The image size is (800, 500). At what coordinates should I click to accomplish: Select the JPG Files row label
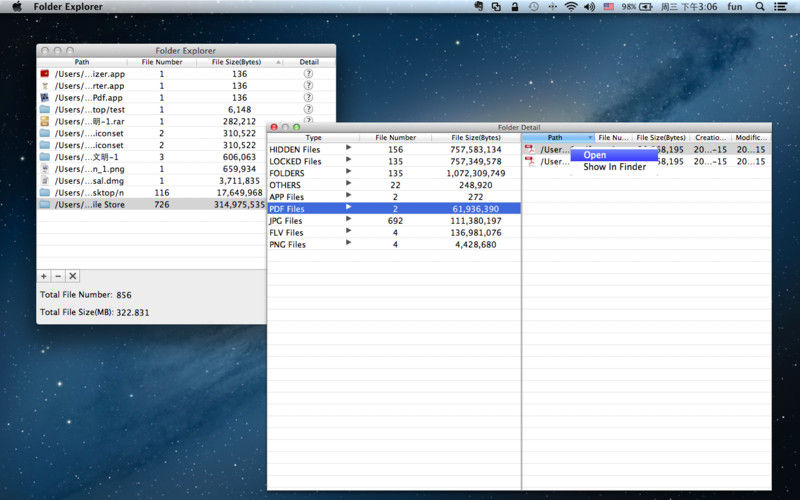(286, 220)
